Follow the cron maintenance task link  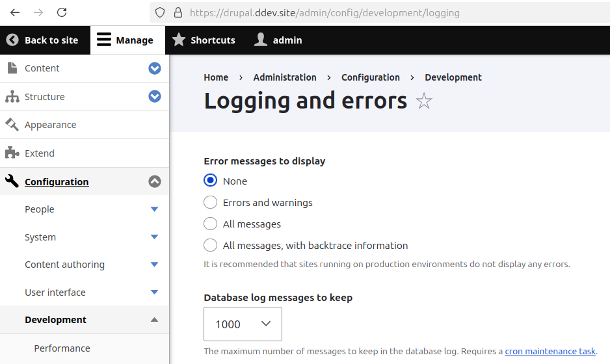point(550,351)
